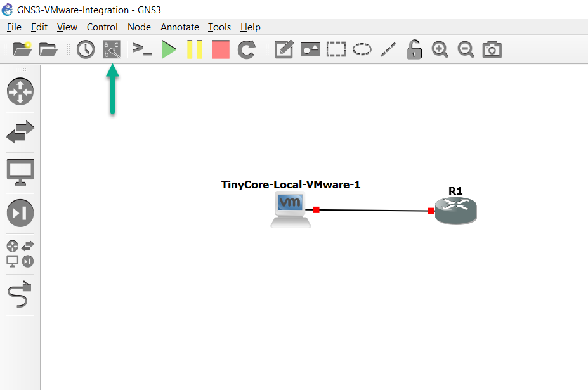Browse switches in device sidebar
The image size is (588, 390).
[20, 132]
